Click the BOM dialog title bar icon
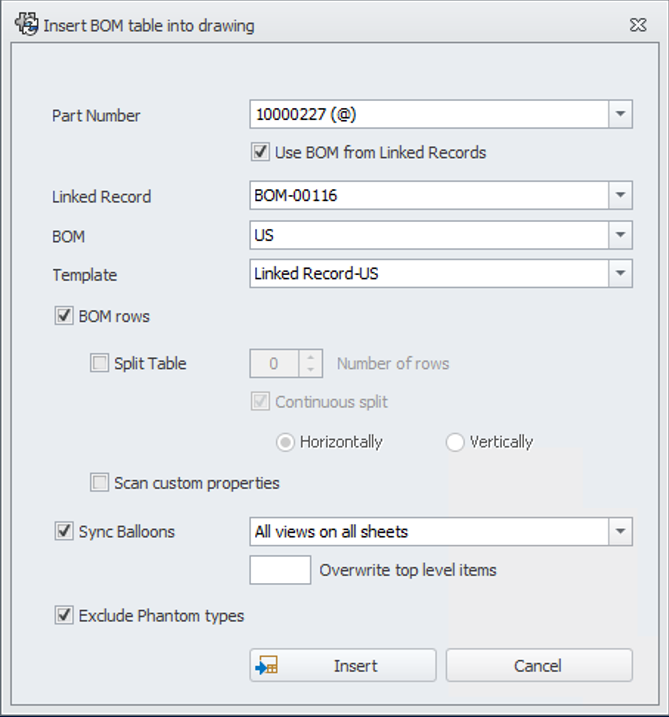This screenshot has width=669, height=717. (x=27, y=24)
